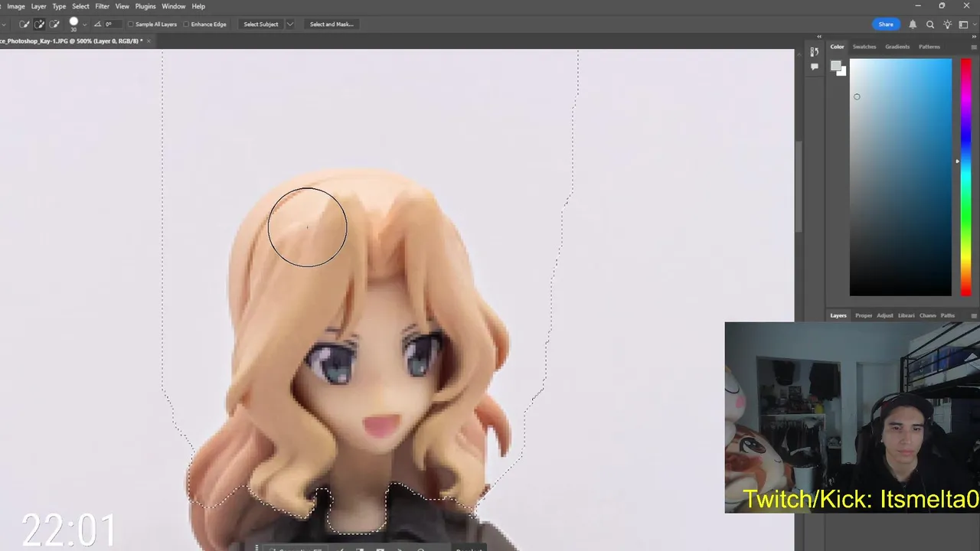Image resolution: width=980 pixels, height=551 pixels.
Task: Open the Help menu
Action: point(198,6)
